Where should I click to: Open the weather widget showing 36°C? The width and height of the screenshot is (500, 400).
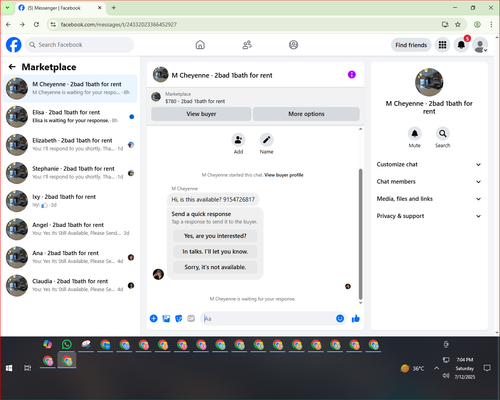tap(413, 368)
